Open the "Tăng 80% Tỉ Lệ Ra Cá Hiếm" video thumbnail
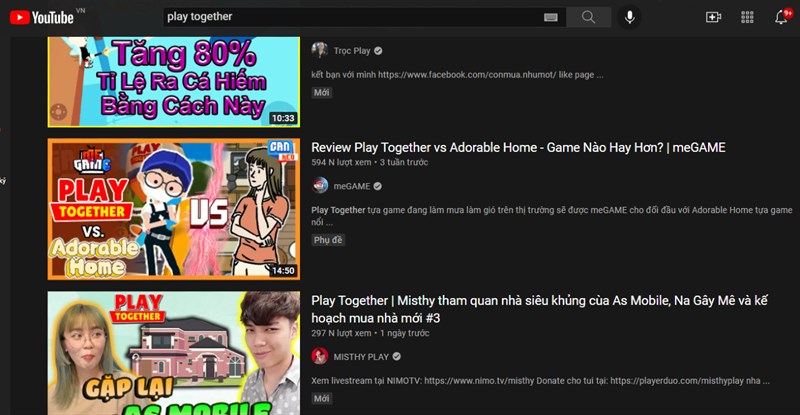Viewport: 800px width, 415px height. [x=173, y=82]
